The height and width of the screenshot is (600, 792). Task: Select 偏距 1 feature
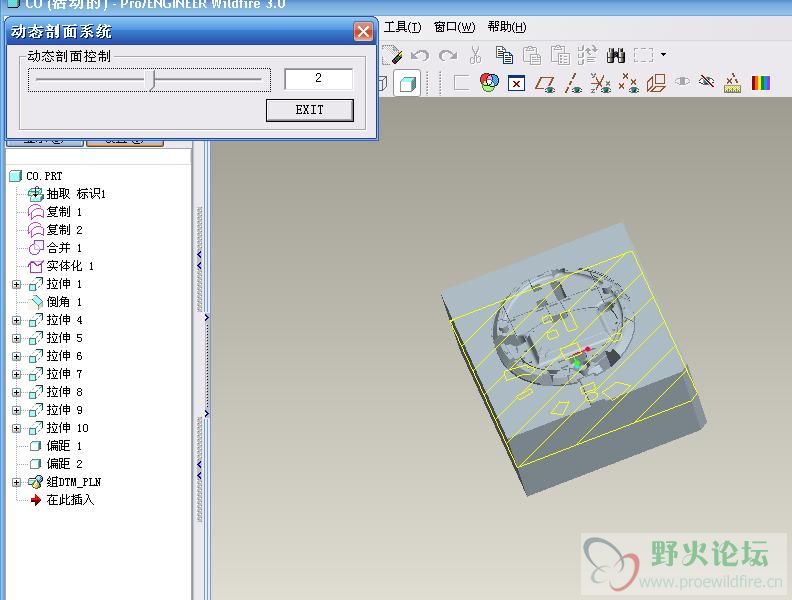[x=64, y=446]
